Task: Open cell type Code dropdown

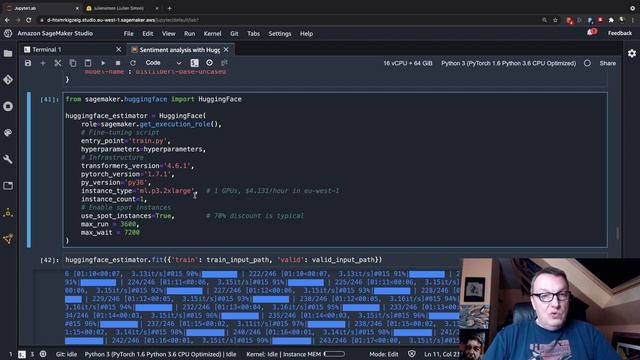Action: (163, 63)
